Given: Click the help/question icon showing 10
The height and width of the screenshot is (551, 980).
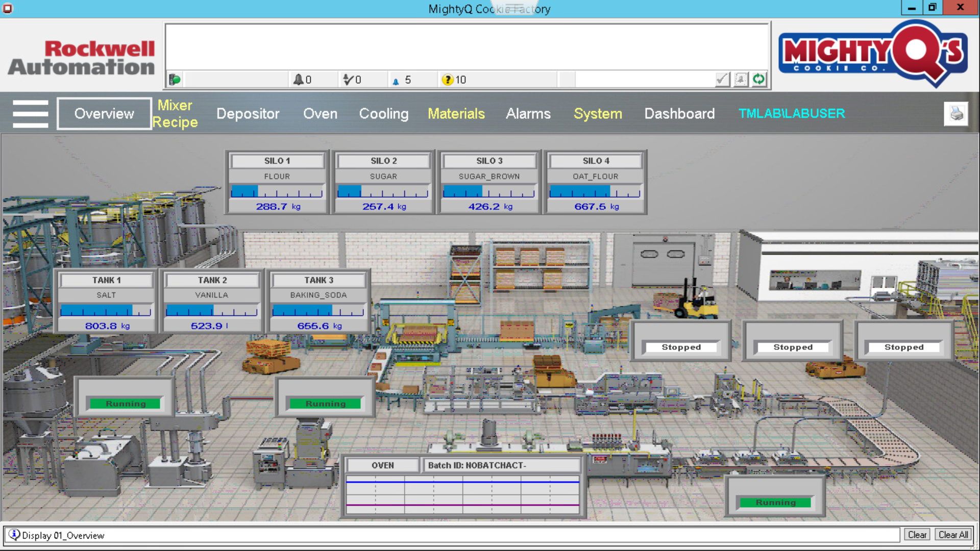Looking at the screenshot, I should (x=447, y=79).
